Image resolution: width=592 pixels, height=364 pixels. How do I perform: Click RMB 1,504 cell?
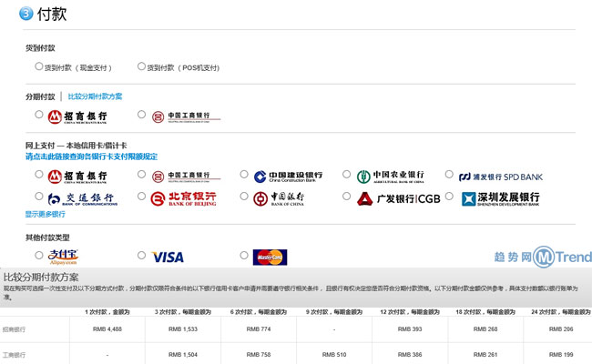tap(183, 355)
